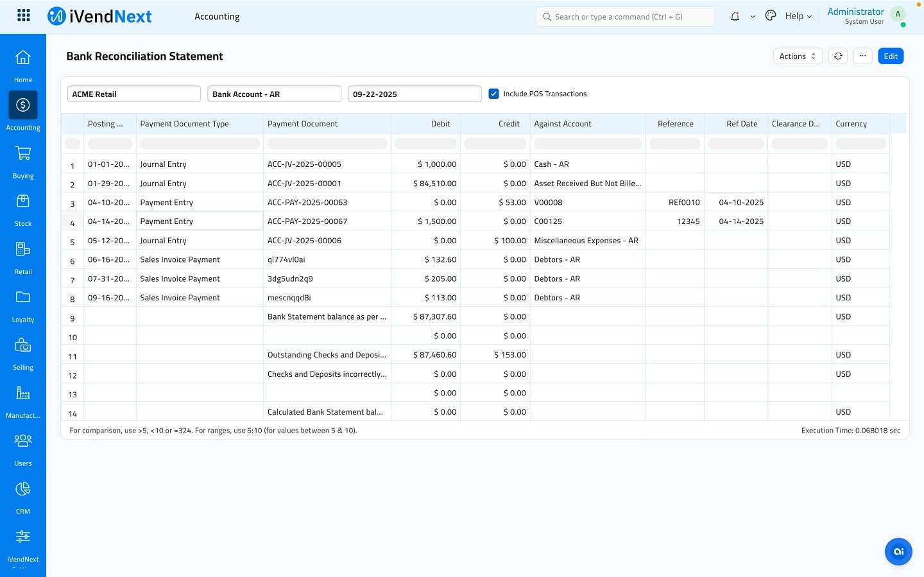Open the CRM pie chart icon
The image size is (924, 577).
[x=23, y=489]
